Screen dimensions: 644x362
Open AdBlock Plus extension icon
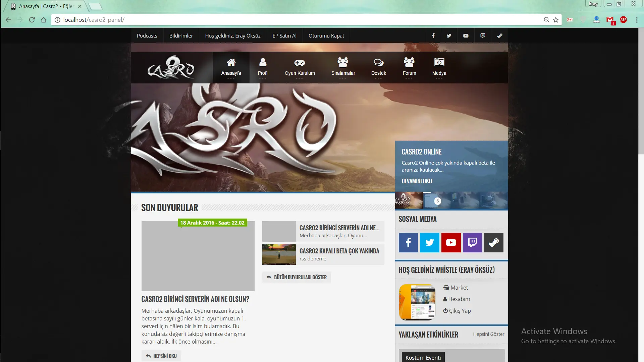click(x=624, y=20)
